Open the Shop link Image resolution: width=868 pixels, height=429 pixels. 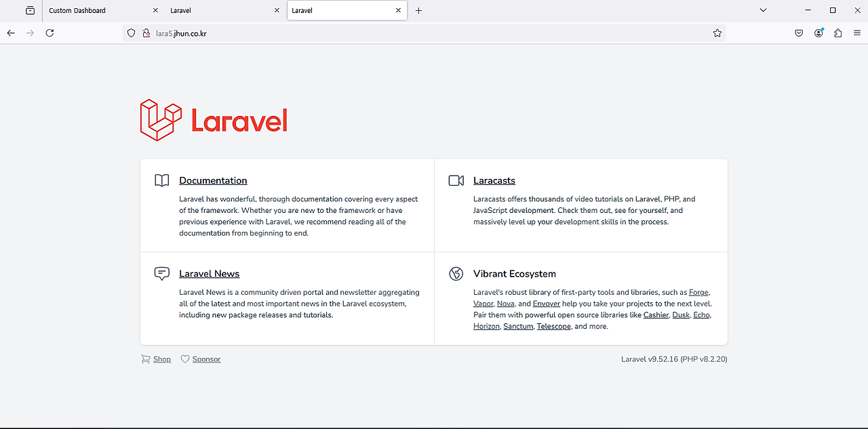[162, 359]
